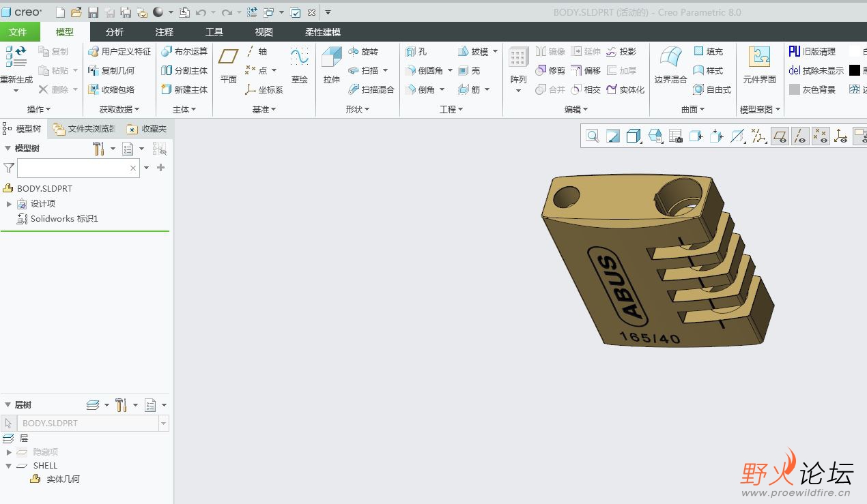The height and width of the screenshot is (504, 867).
Task: Save the model with the floppy disk icon
Action: (94, 12)
